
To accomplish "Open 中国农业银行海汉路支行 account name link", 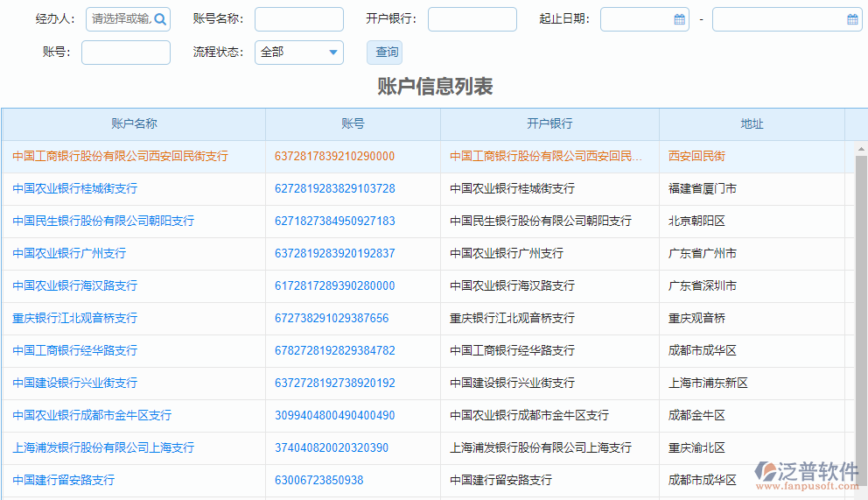I will (x=74, y=285).
